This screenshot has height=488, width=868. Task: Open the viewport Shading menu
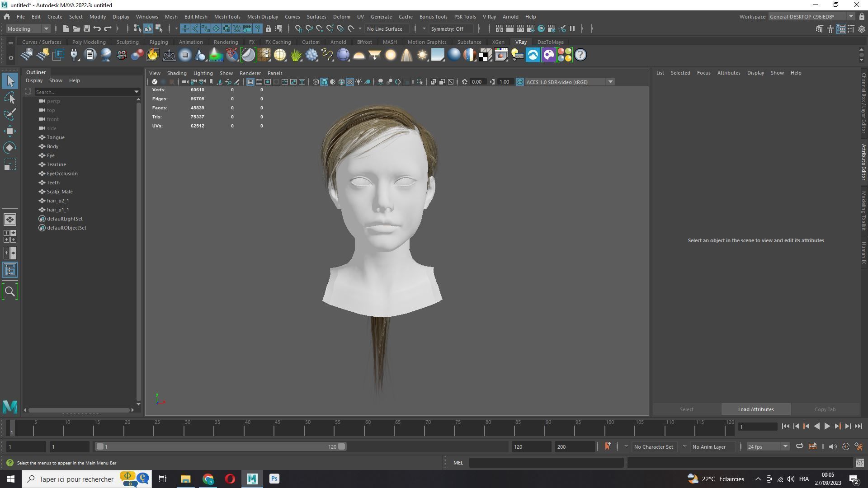[x=176, y=73]
